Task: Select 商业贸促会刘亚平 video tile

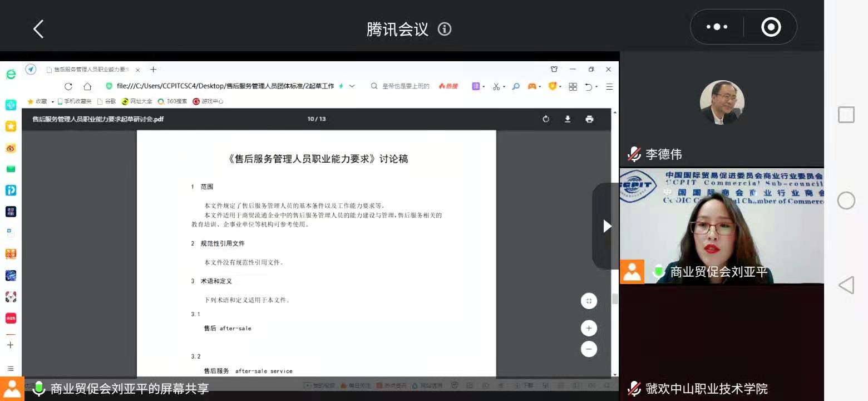Action: [x=722, y=226]
